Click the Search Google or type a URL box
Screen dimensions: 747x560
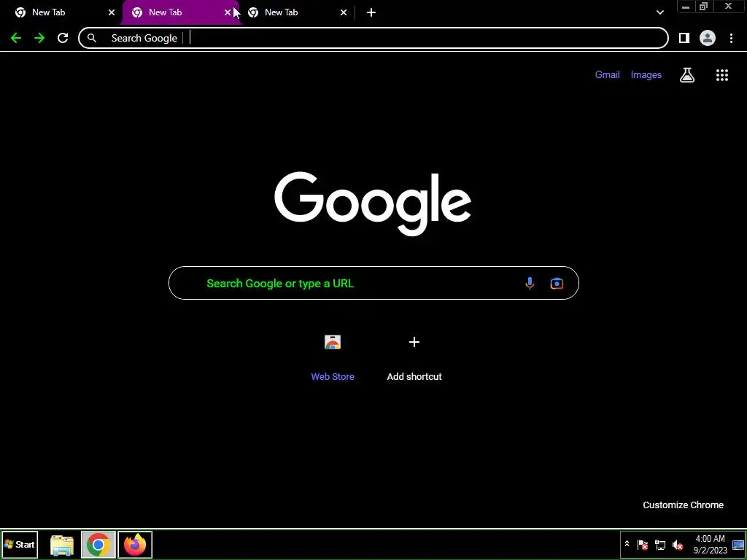373,284
